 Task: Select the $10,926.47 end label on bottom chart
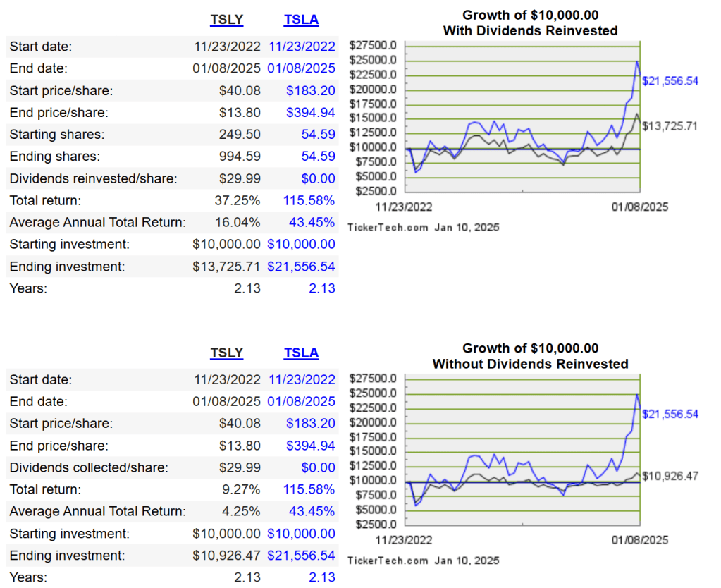670,476
